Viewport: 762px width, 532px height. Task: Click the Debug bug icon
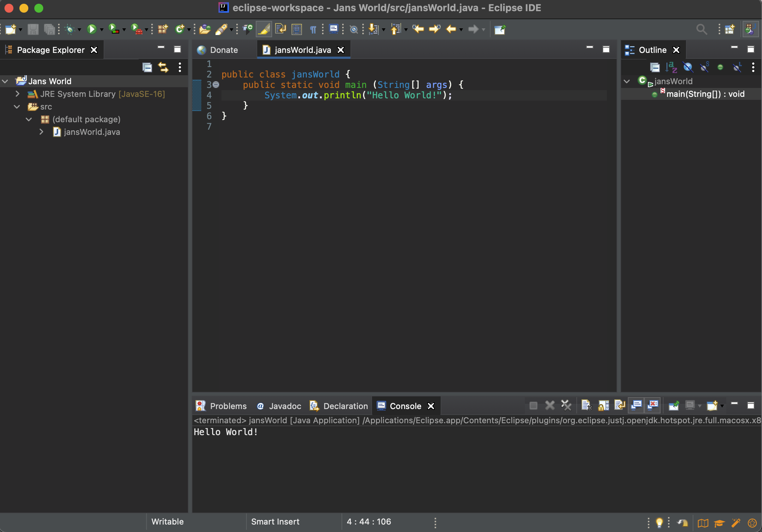(x=70, y=29)
